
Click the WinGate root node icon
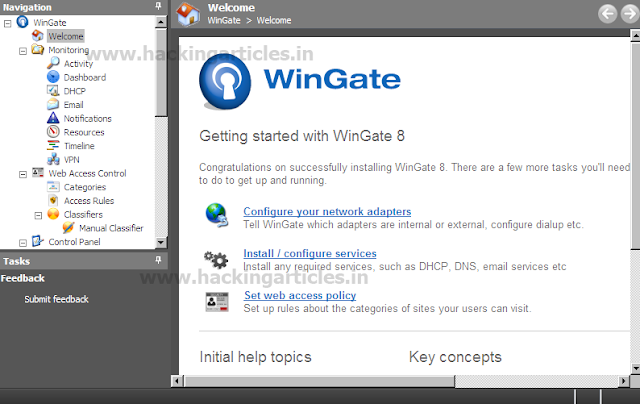point(22,22)
